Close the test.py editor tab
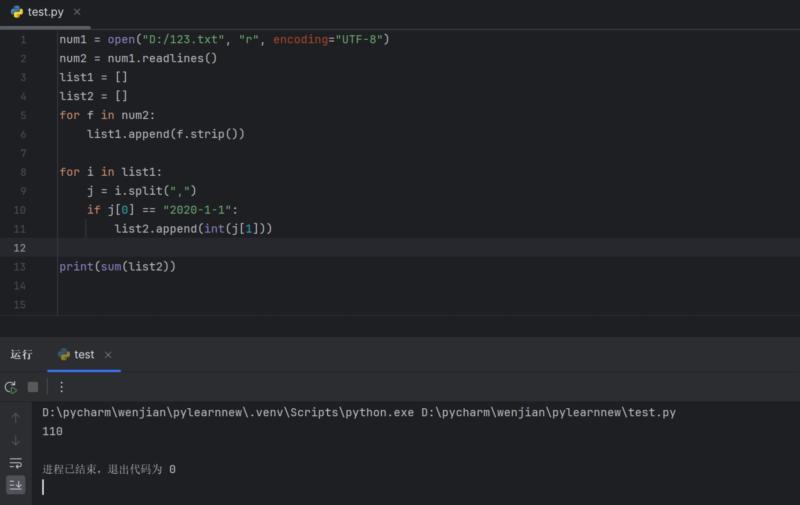 pos(77,12)
